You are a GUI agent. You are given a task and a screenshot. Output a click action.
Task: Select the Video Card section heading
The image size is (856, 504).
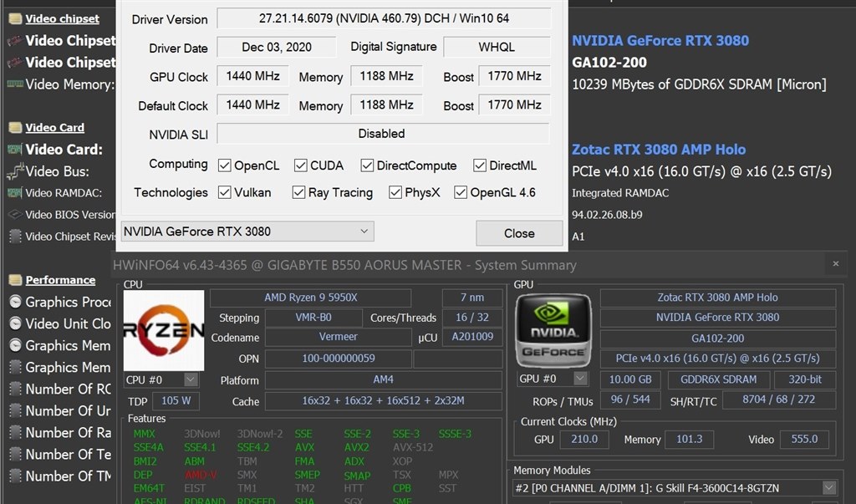[x=54, y=128]
